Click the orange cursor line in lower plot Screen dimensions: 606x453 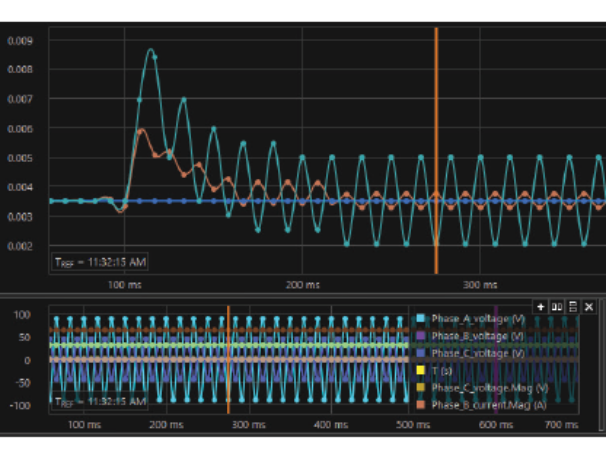pyautogui.click(x=228, y=359)
